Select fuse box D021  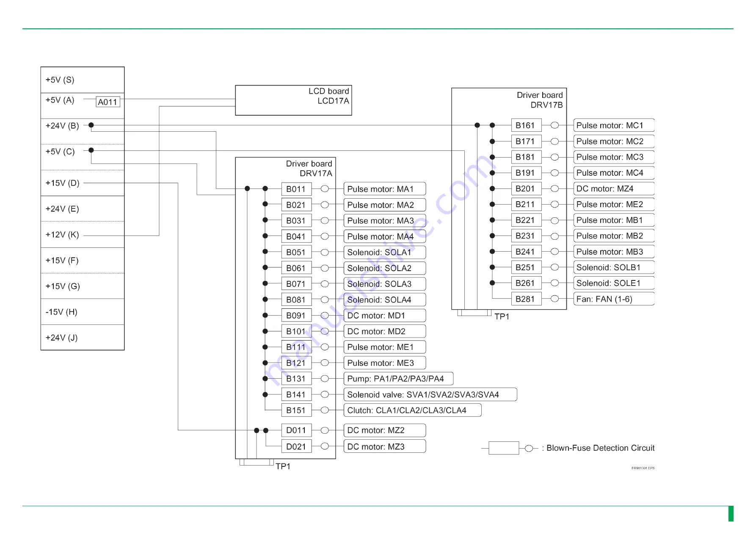click(x=296, y=446)
